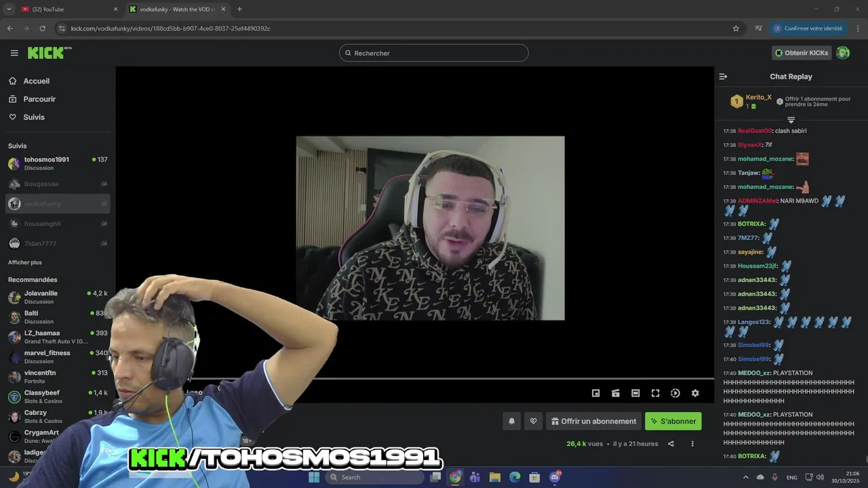Open the hamburger sidebar menu

point(14,53)
